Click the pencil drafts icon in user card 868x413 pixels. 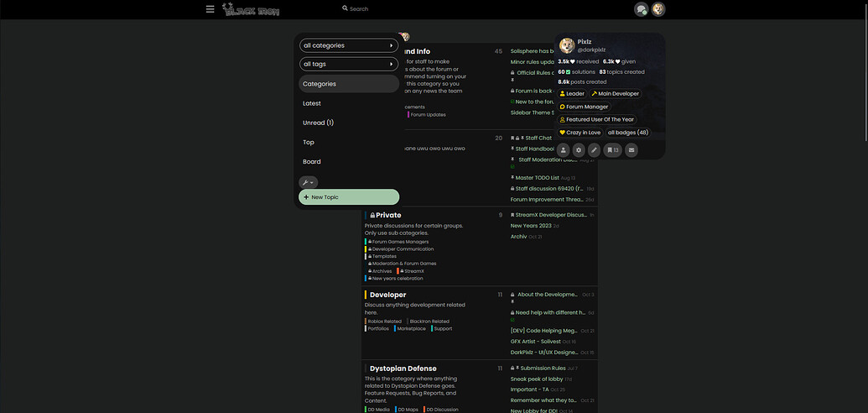[594, 149]
